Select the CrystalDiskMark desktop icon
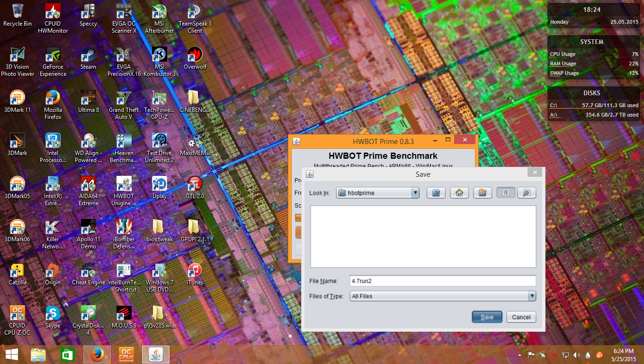Screen dimensions: 644x364 (x=88, y=320)
